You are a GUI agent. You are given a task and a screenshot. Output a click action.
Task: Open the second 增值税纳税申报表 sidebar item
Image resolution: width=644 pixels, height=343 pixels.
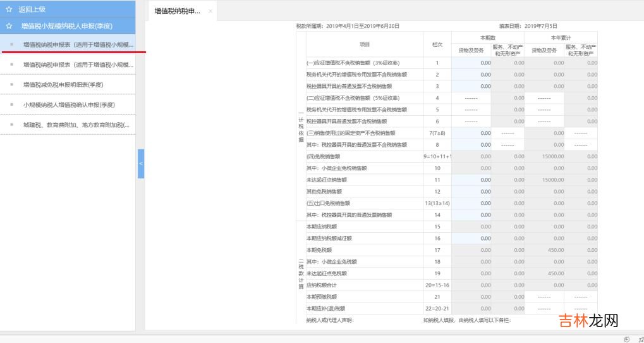[x=78, y=65]
